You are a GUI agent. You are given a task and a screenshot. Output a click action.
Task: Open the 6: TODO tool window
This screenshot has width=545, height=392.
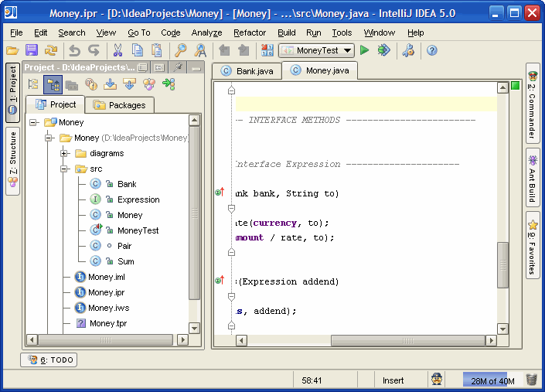[49, 360]
